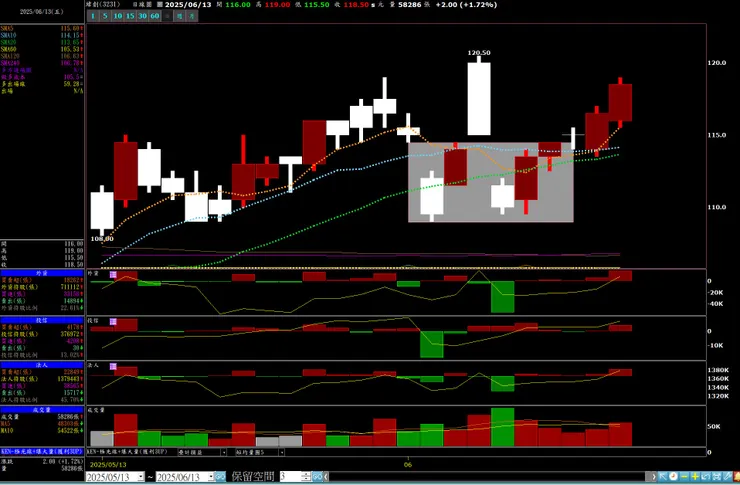Open the end date 2025/06/13 dropdown

pyautogui.click(x=210, y=477)
